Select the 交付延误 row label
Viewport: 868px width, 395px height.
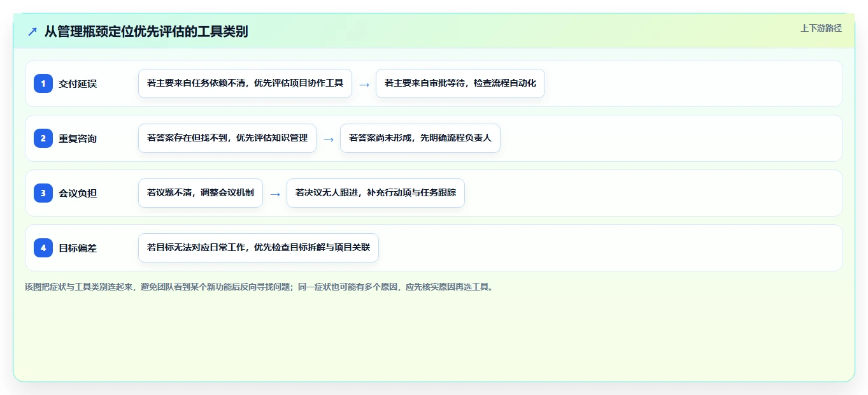(78, 83)
